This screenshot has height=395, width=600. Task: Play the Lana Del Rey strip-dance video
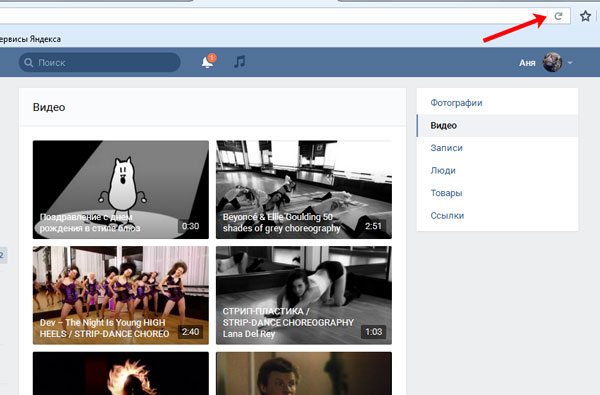point(304,295)
